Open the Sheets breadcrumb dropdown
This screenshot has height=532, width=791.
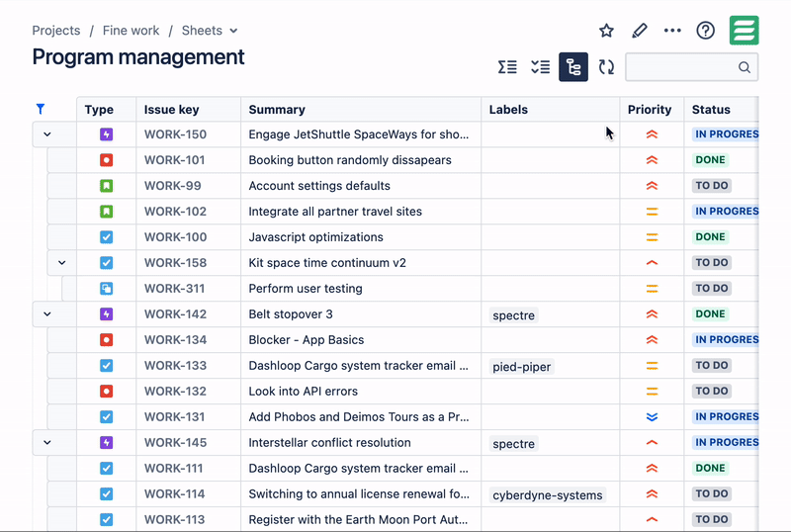(233, 31)
